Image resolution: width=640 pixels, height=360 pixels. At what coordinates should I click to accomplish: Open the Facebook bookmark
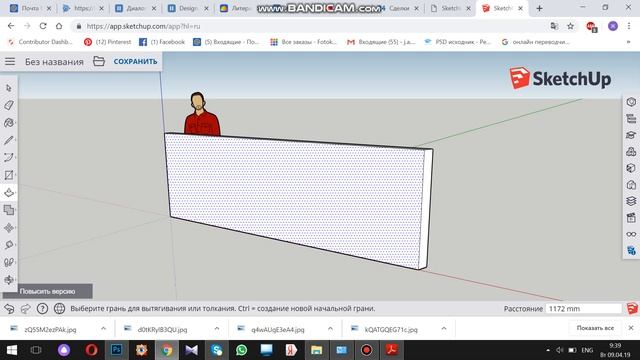(162, 42)
